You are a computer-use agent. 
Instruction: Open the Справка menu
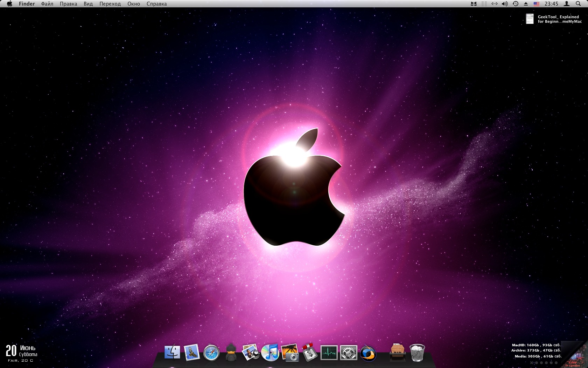(x=156, y=4)
